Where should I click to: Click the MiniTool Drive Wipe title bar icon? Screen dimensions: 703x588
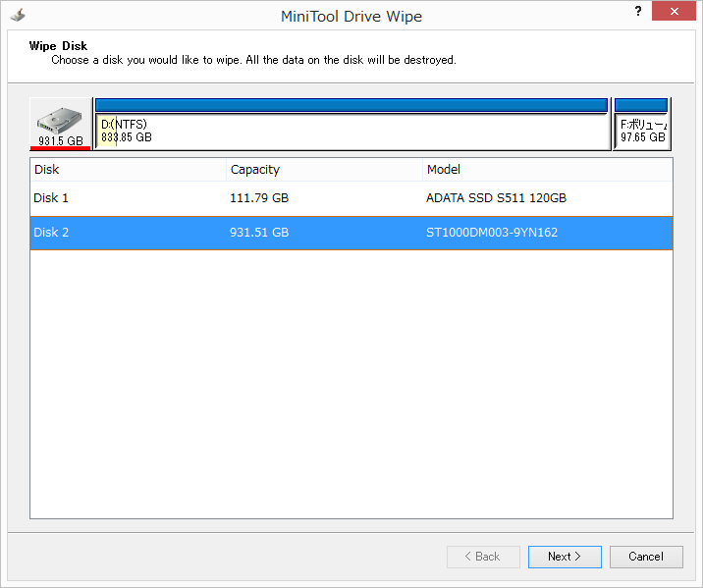(18, 15)
